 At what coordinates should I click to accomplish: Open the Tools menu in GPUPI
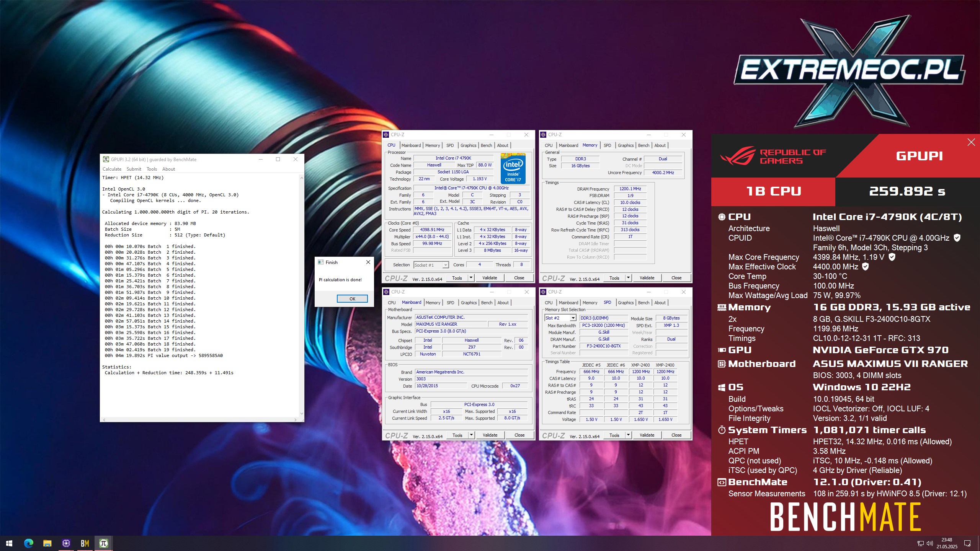tap(152, 169)
